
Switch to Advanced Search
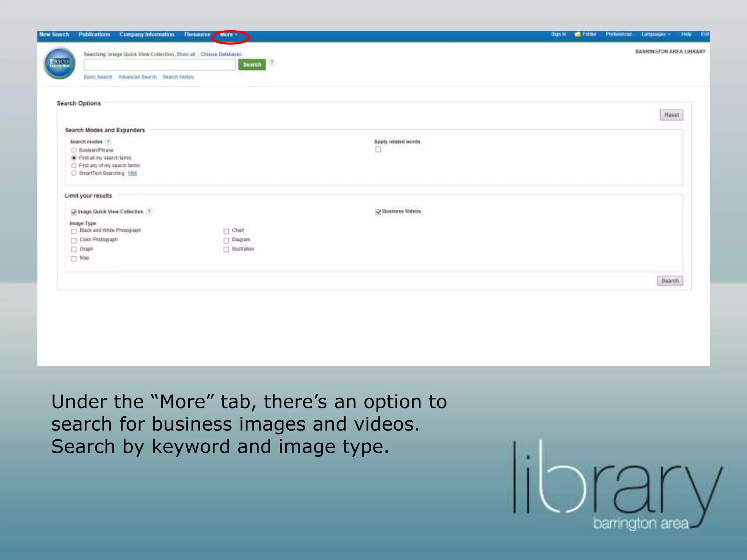(x=138, y=77)
